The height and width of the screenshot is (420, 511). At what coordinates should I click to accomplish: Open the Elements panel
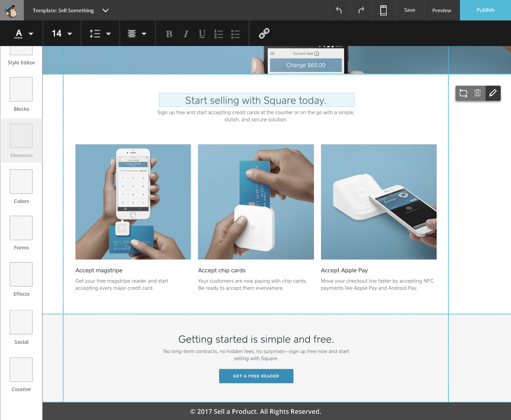21,141
